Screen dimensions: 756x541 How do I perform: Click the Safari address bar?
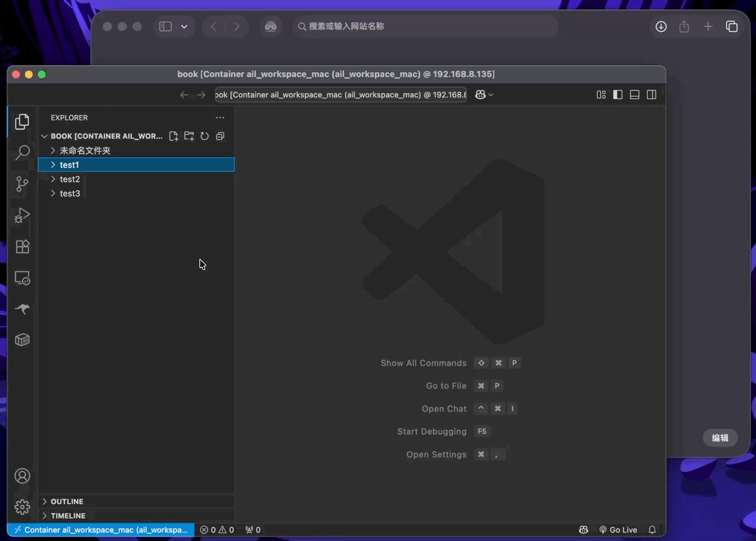425,27
